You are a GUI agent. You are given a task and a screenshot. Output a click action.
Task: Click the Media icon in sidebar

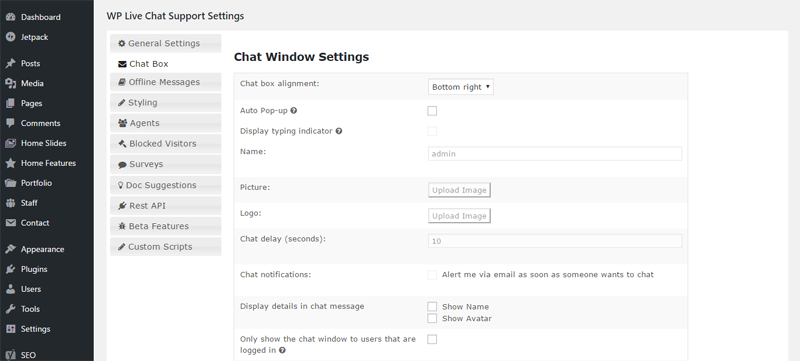[10, 83]
